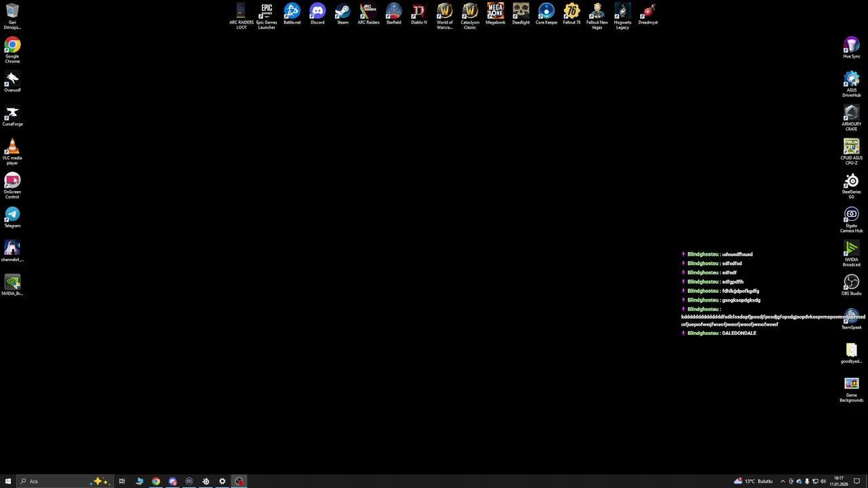Open the notification center icon
Screen dimensions: 868x488
[856, 481]
